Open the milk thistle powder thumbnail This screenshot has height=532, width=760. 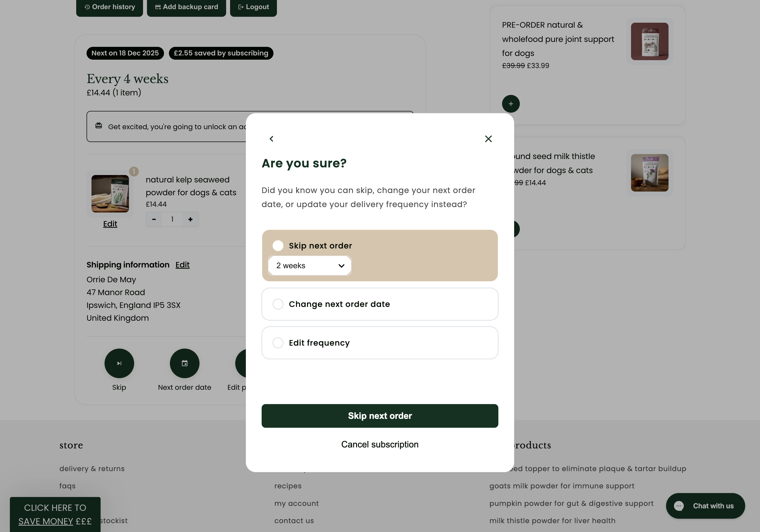650,173
